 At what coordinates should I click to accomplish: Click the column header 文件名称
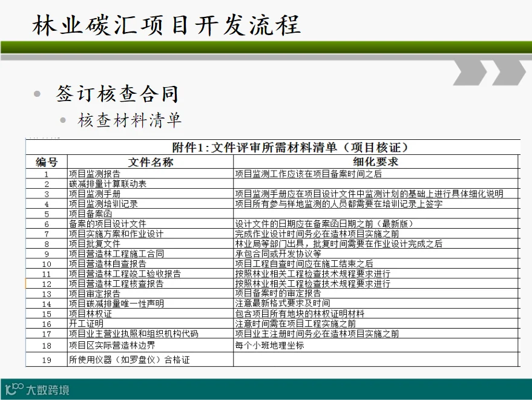pyautogui.click(x=151, y=162)
